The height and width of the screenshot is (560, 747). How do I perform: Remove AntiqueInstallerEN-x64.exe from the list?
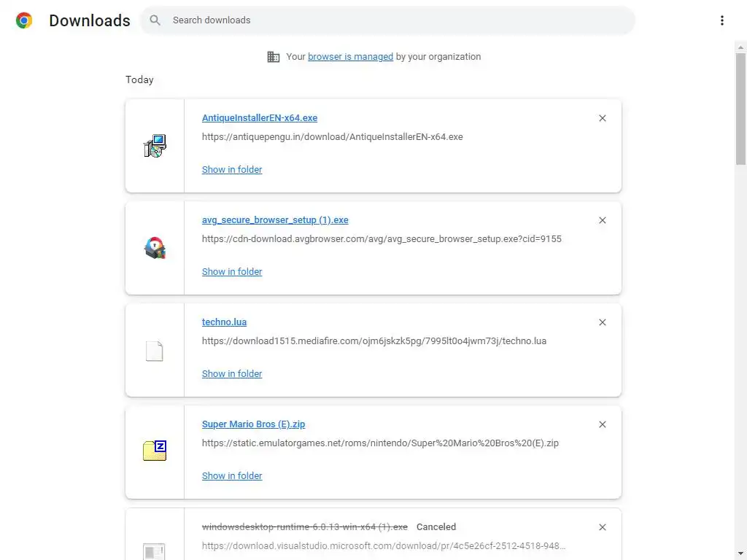point(603,118)
